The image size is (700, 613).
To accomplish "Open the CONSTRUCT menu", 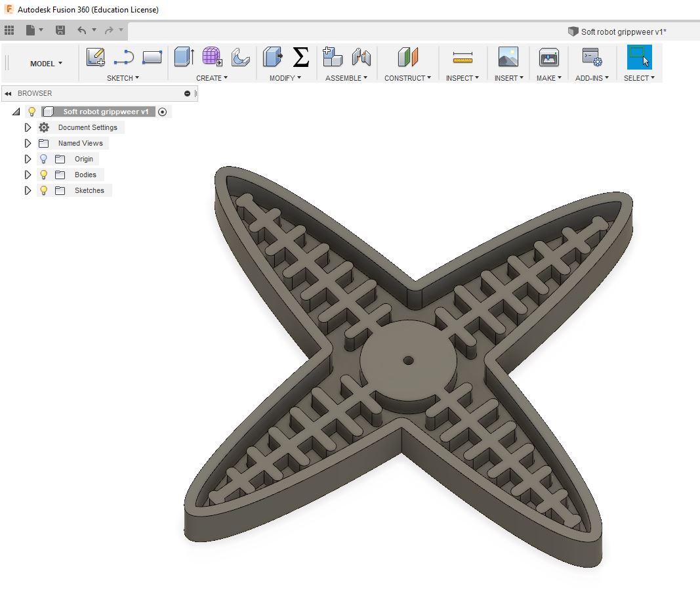I will (x=407, y=78).
